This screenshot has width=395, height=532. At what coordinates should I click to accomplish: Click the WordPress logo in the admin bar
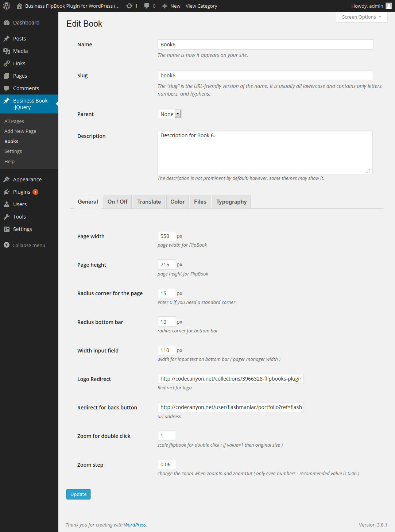click(x=6, y=6)
